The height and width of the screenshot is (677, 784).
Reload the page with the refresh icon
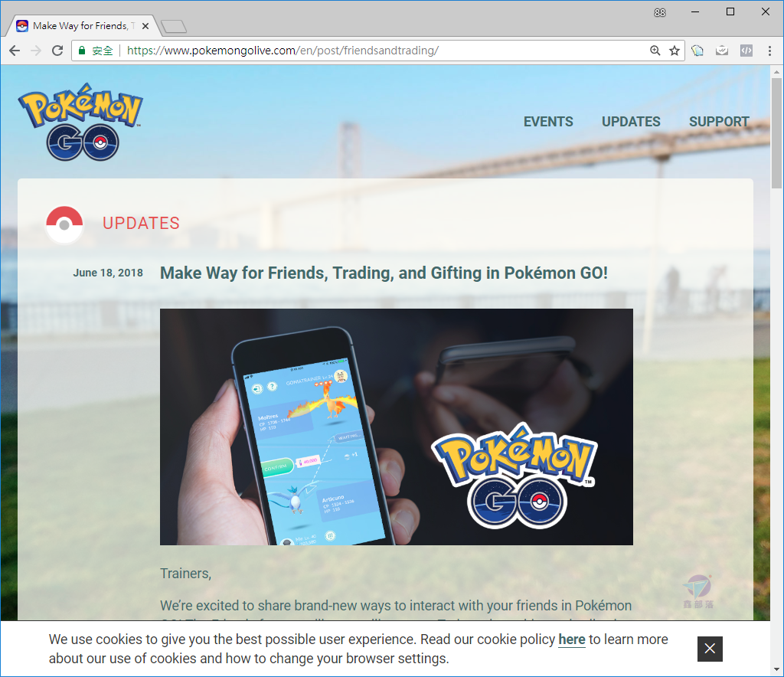(57, 51)
